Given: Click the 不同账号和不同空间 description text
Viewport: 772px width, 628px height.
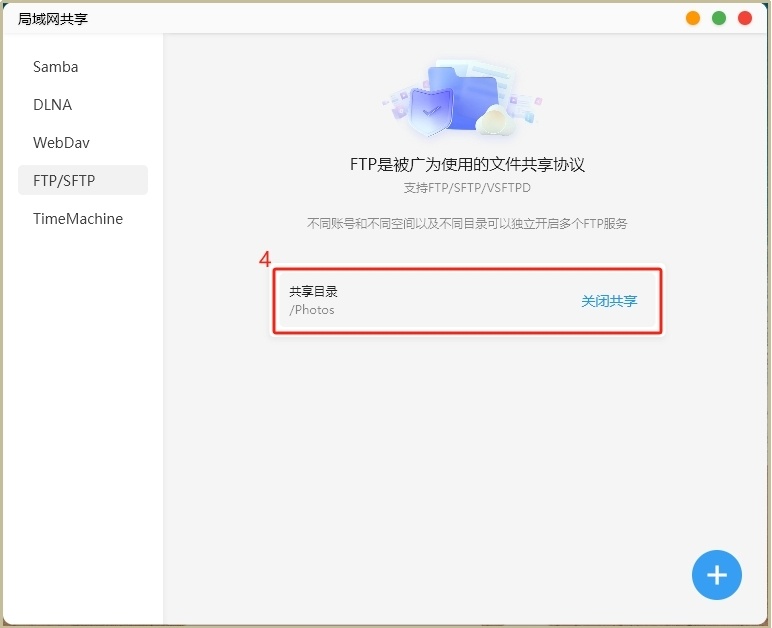Looking at the screenshot, I should [x=467, y=223].
